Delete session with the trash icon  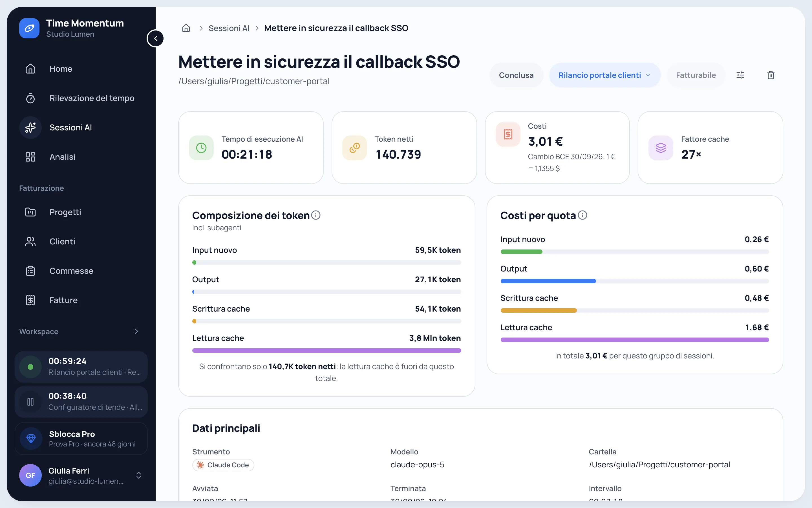[771, 75]
